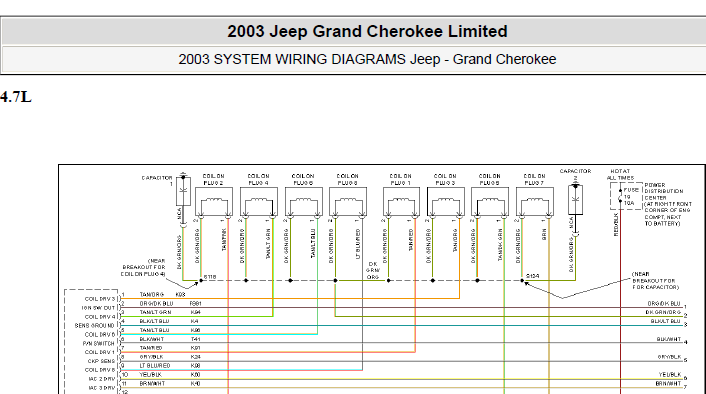Viewport: 706px width, 394px height.
Task: Select the Coil On Plug 4 symbol
Action: coord(258,202)
